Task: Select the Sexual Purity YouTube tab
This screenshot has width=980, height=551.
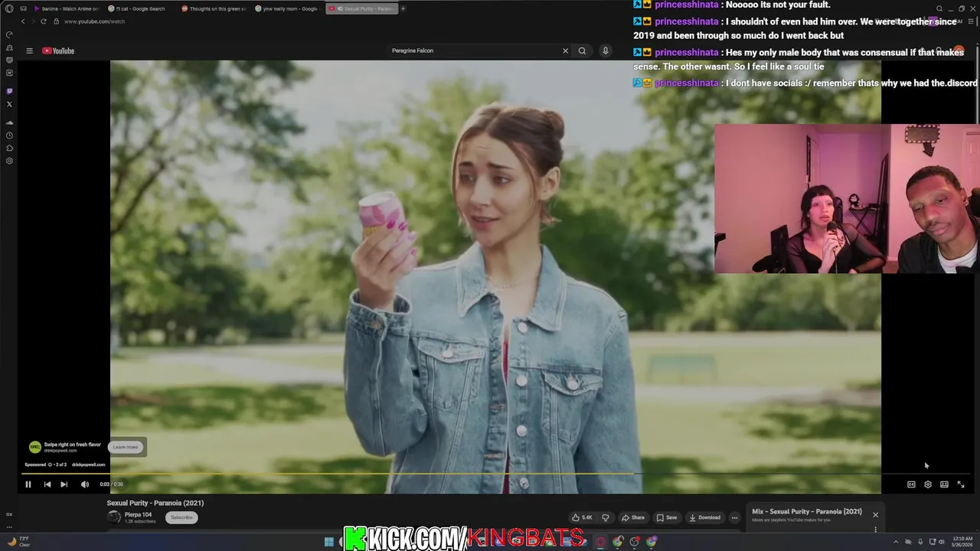Action: (361, 9)
